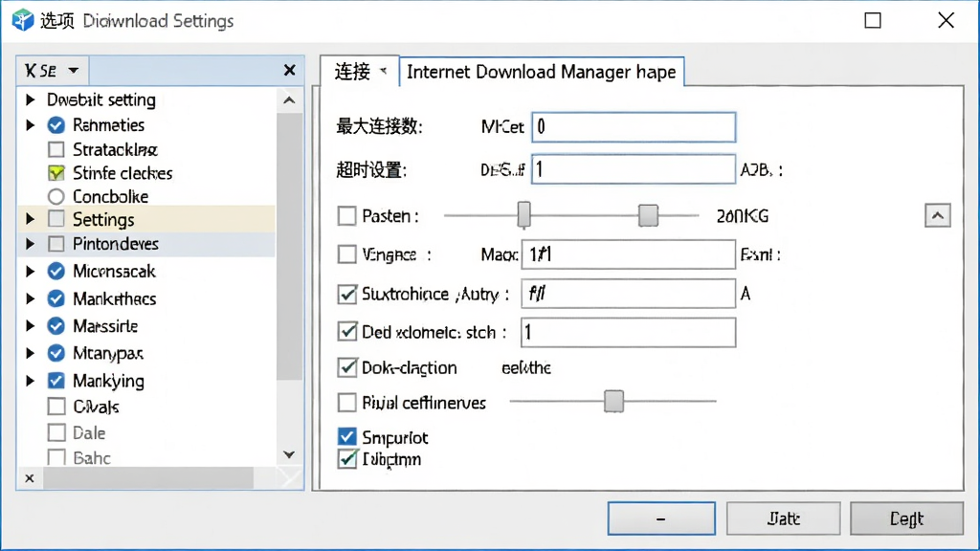Toggle the Miconsacak check mark
This screenshot has width=980, height=551.
tap(56, 271)
